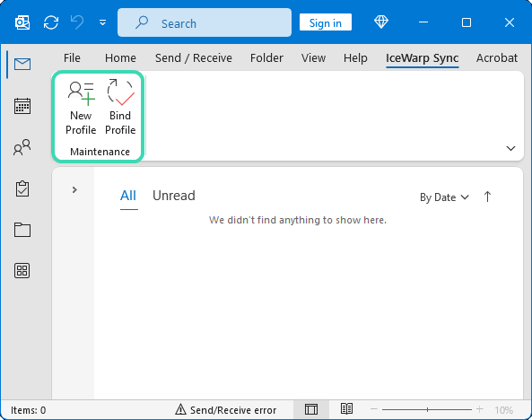This screenshot has width=532, height=420.
Task: Open the View tab
Action: pos(313,58)
